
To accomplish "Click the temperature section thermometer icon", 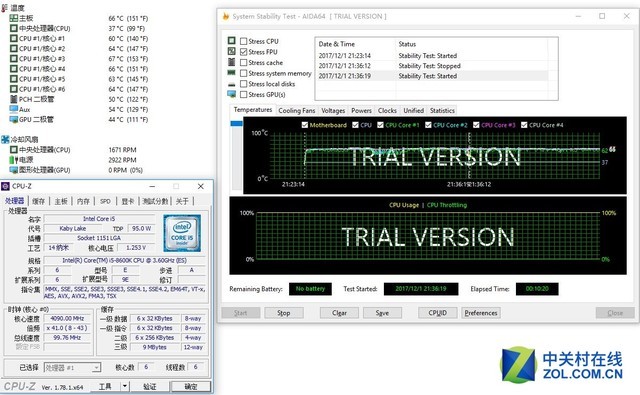I will click(4, 8).
